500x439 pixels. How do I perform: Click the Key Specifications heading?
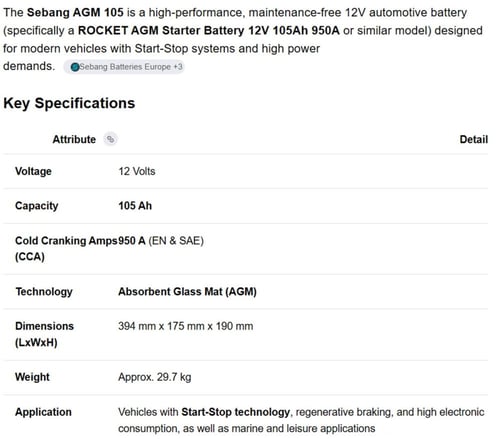pyautogui.click(x=69, y=103)
